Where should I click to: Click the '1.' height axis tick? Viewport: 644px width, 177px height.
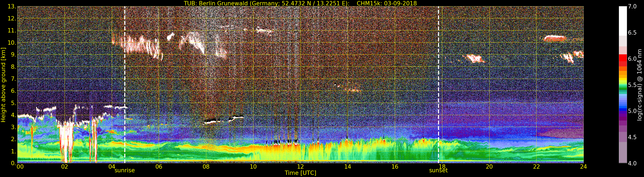[x=13, y=151]
